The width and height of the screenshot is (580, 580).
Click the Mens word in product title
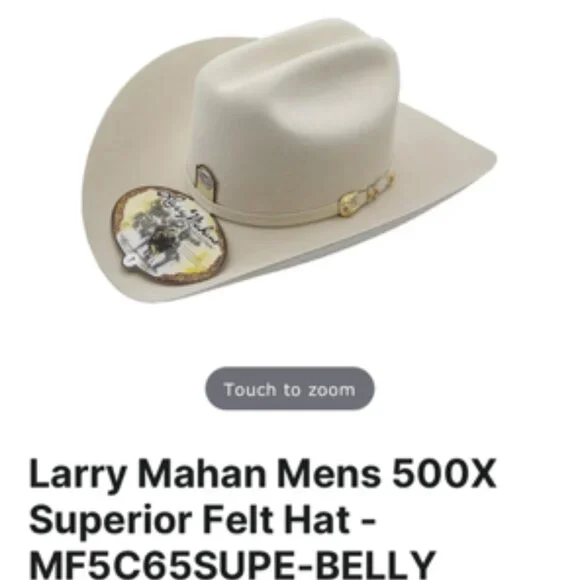tap(329, 474)
